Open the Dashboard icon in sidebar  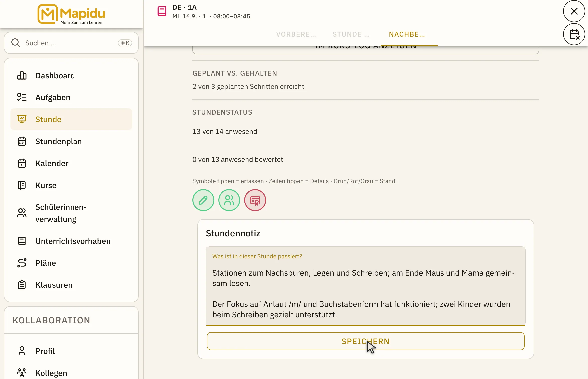[22, 75]
